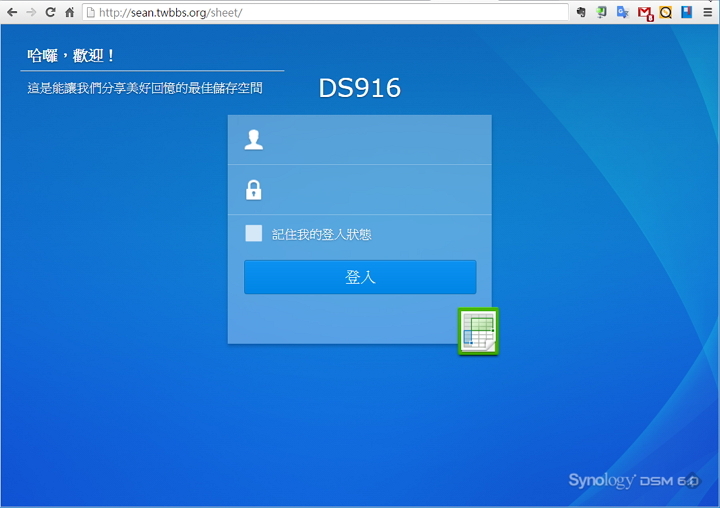Image resolution: width=720 pixels, height=508 pixels.
Task: Click the 登入 login button
Action: [360, 277]
